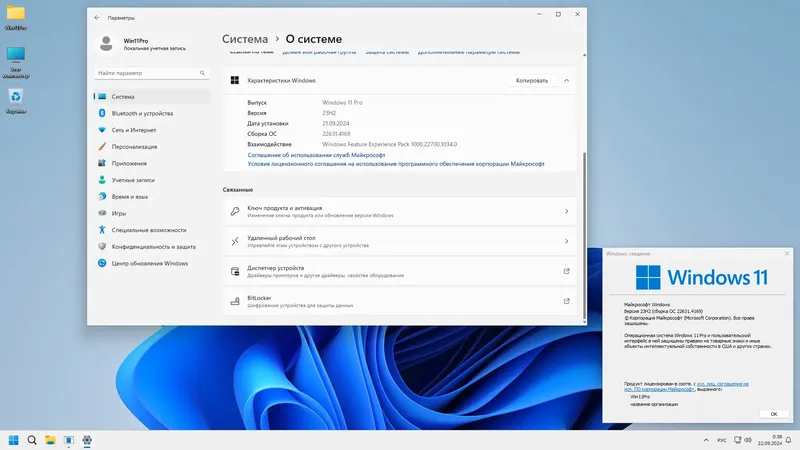The width and height of the screenshot is (800, 450).
Task: Open Соглашение об использовании служб Майкрософт link
Action: click(x=316, y=155)
